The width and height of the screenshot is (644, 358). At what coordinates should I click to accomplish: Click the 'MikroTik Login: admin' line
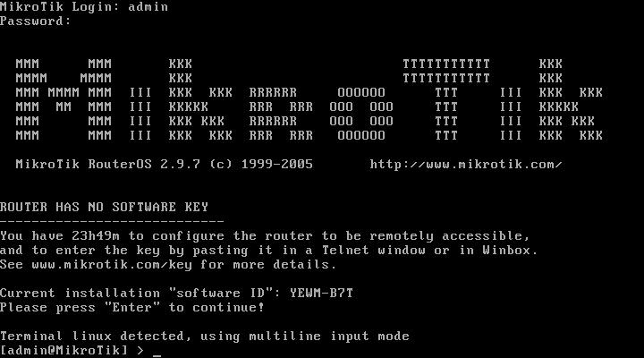coord(84,7)
